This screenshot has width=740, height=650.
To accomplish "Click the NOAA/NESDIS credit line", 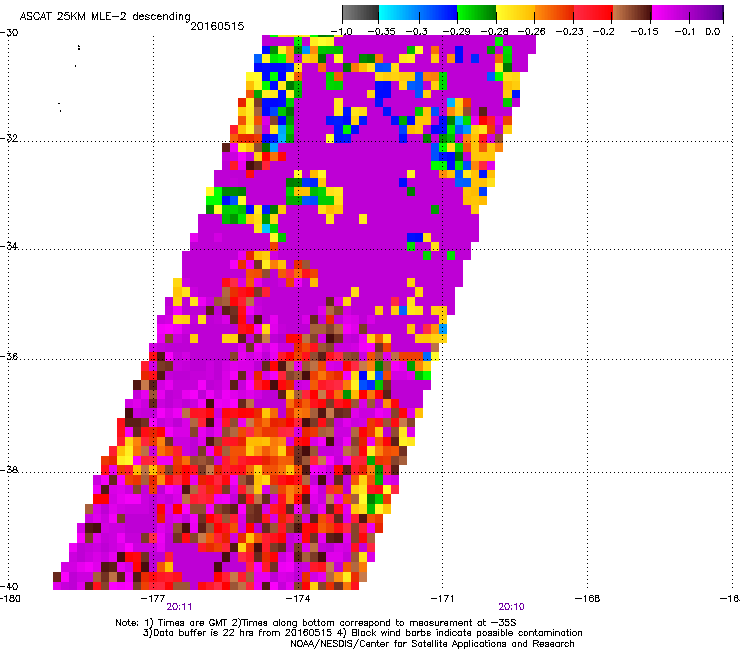I will tap(432, 644).
